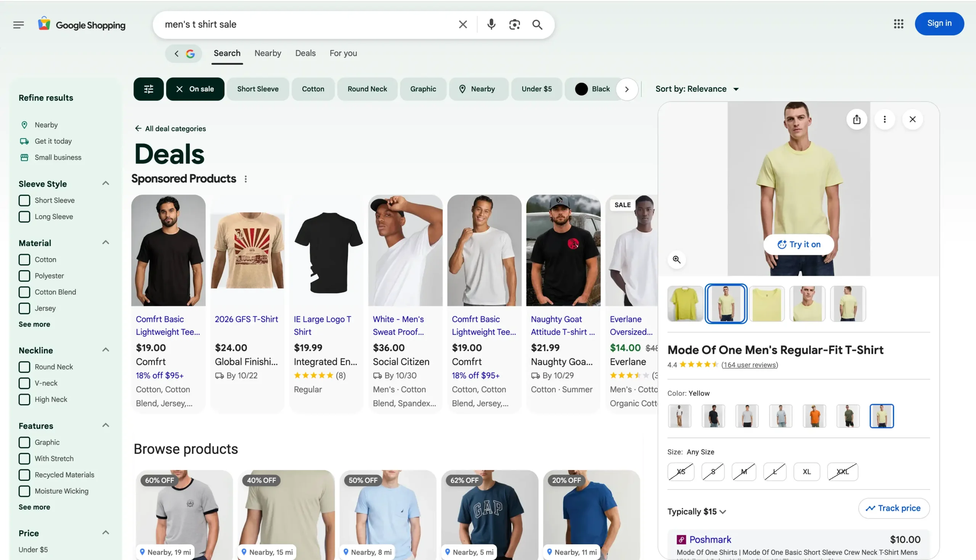This screenshot has height=560, width=976.
Task: Open the all filters sliders button
Action: click(x=149, y=89)
